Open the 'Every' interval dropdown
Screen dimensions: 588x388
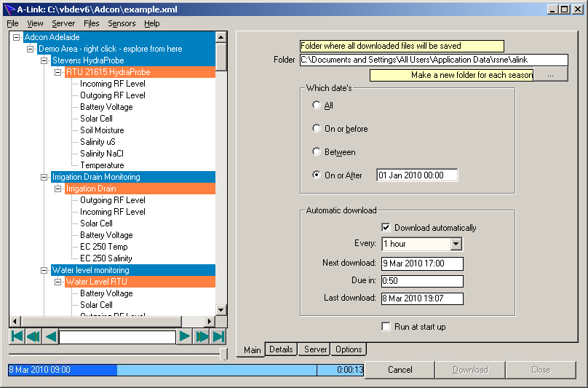(456, 244)
